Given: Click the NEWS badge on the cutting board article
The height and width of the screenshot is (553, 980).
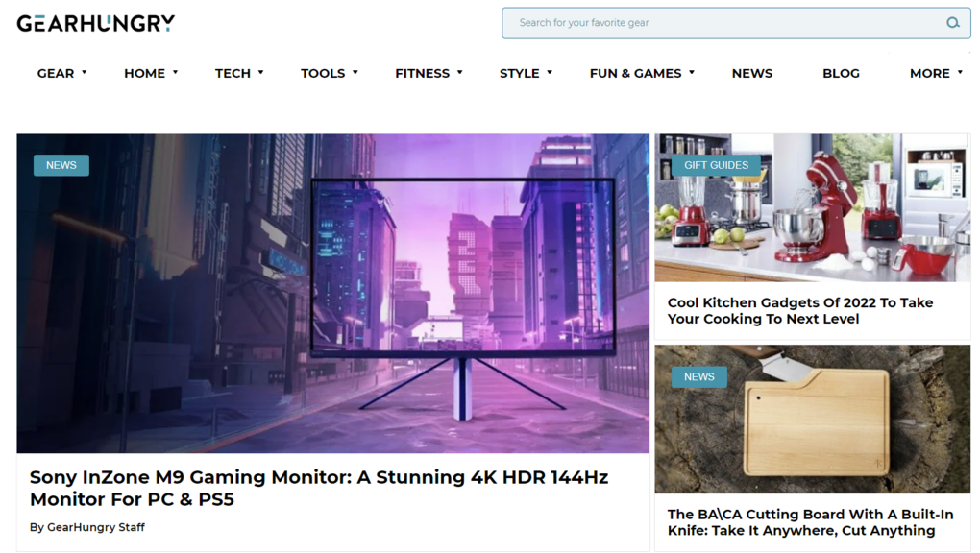Looking at the screenshot, I should pyautogui.click(x=698, y=376).
